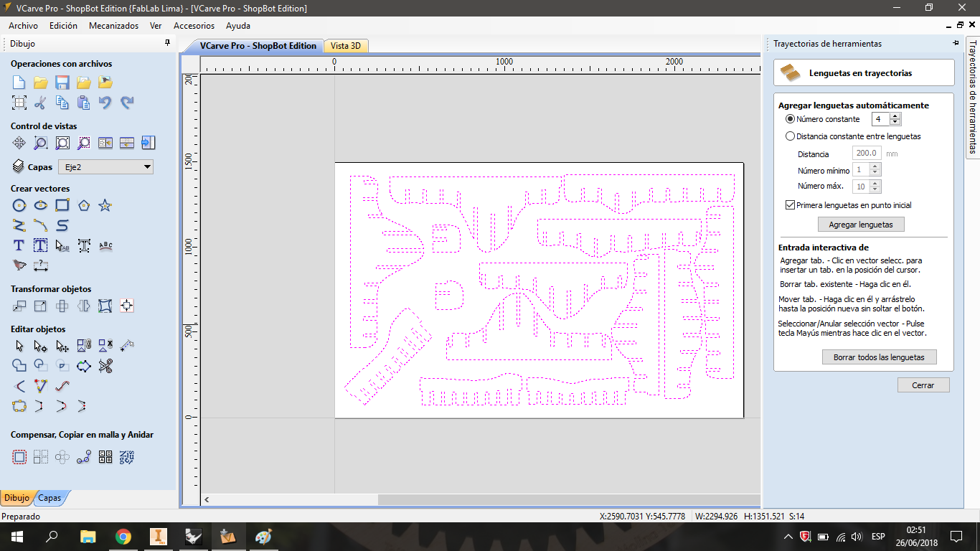Viewport: 980px width, 551px height.
Task: Create a new file
Action: [x=19, y=83]
